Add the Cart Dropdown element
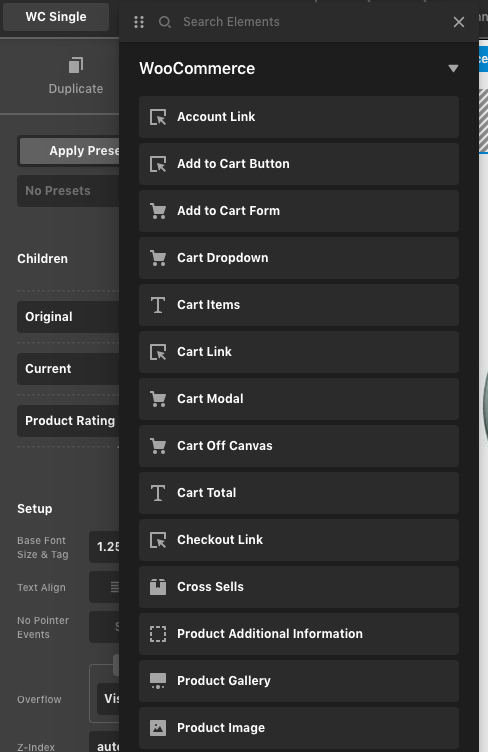This screenshot has width=488, height=752. (x=299, y=258)
